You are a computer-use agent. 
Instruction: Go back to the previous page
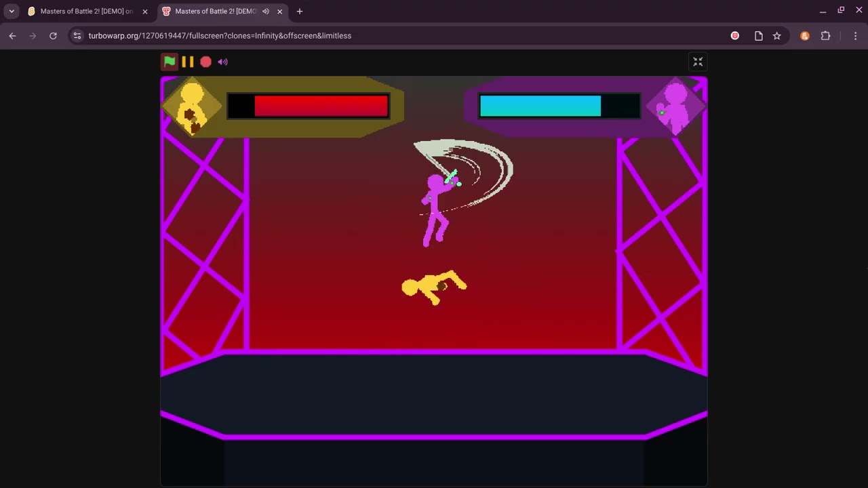12,36
